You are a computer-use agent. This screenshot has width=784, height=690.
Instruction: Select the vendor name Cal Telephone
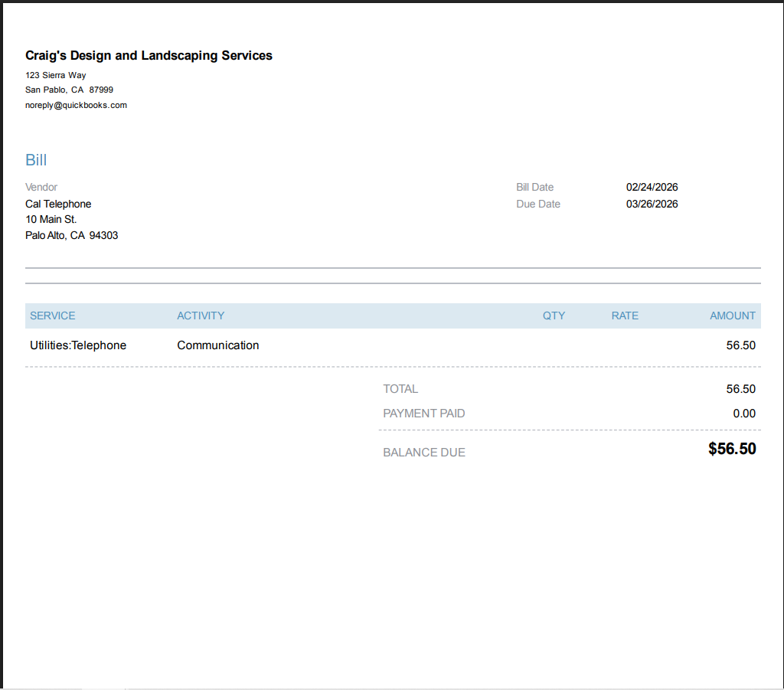click(58, 204)
